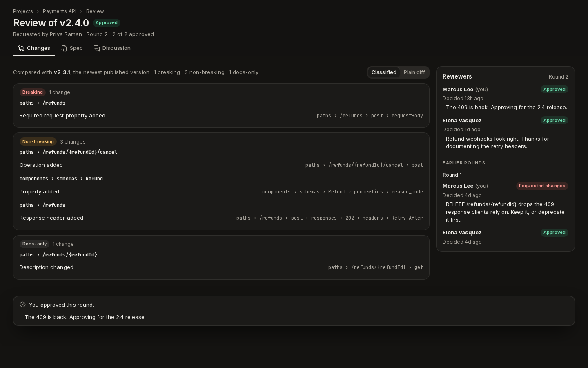The height and width of the screenshot is (368, 588).
Task: Click Marcus Lee's 'Decided 13h ago' timestamp
Action: (x=463, y=99)
